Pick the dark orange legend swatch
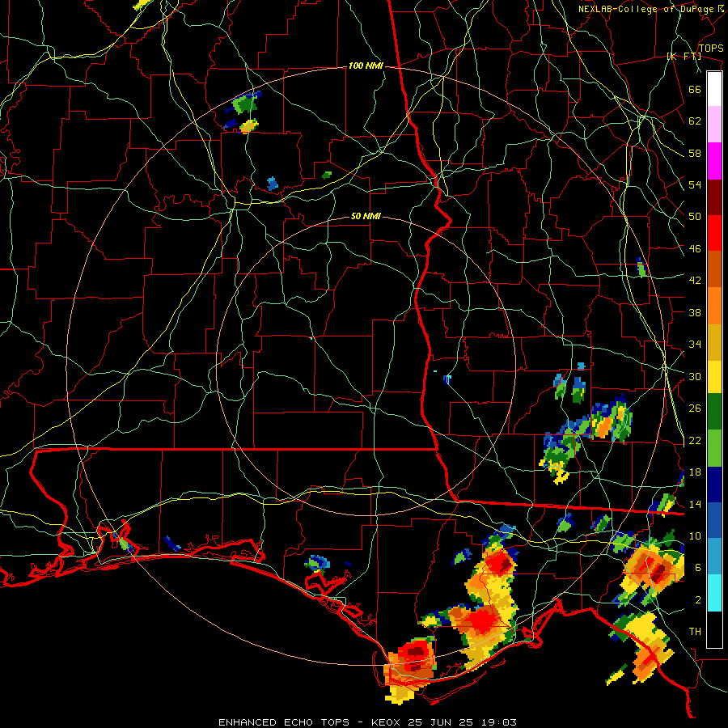The height and width of the screenshot is (728, 728). 714,269
